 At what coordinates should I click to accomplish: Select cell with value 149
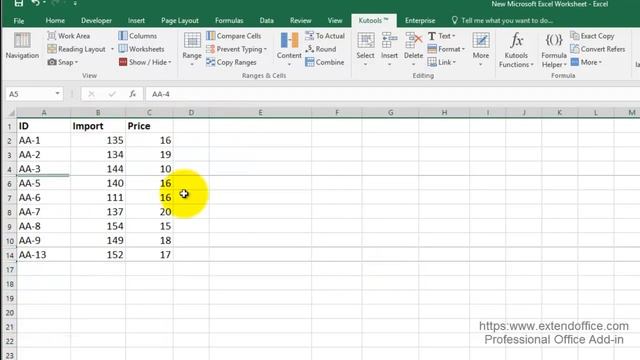tap(98, 240)
